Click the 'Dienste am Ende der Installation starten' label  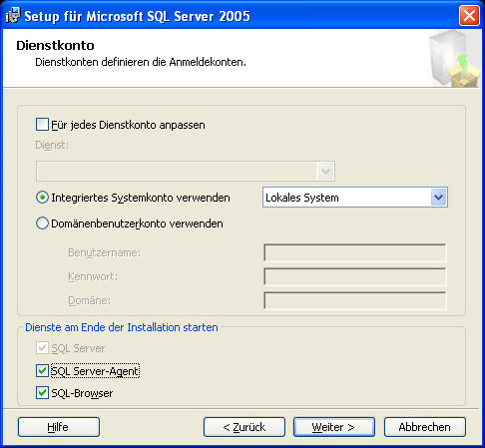click(x=122, y=327)
